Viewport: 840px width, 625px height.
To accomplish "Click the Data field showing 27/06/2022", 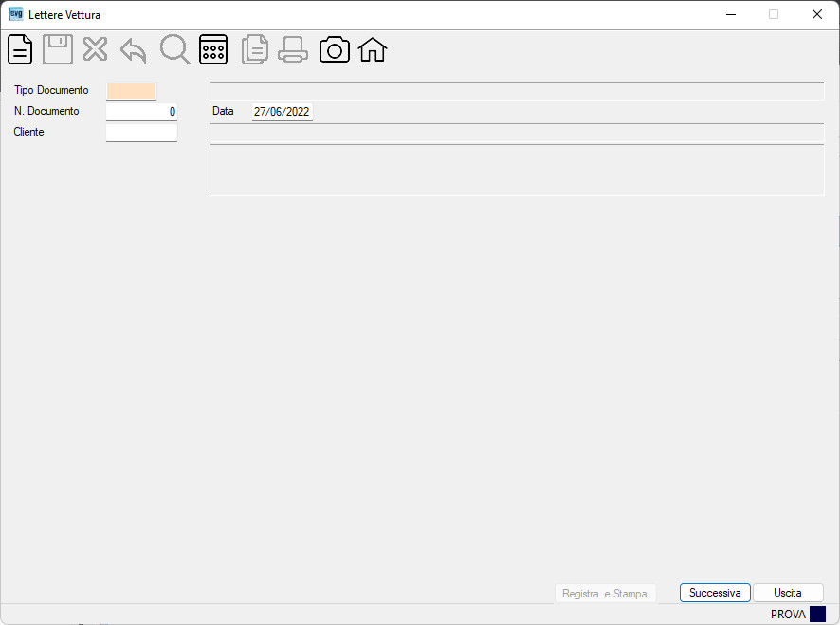I will 283,112.
